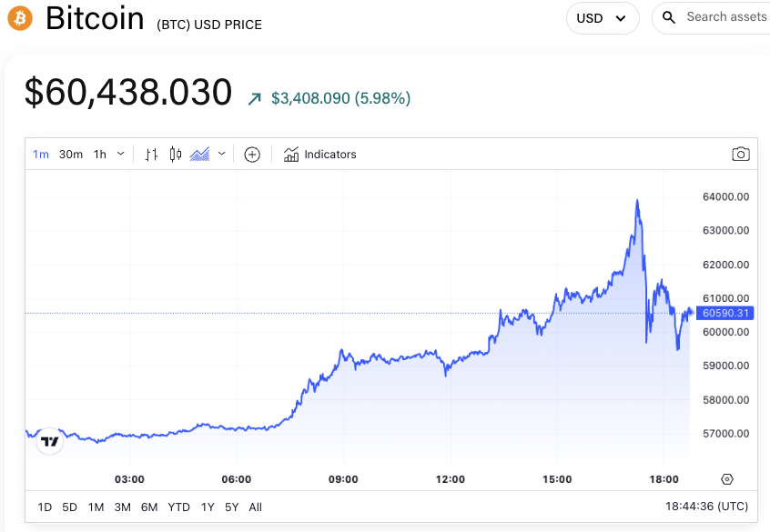Set chart interval to 1h
The image size is (770, 532).
(x=100, y=155)
